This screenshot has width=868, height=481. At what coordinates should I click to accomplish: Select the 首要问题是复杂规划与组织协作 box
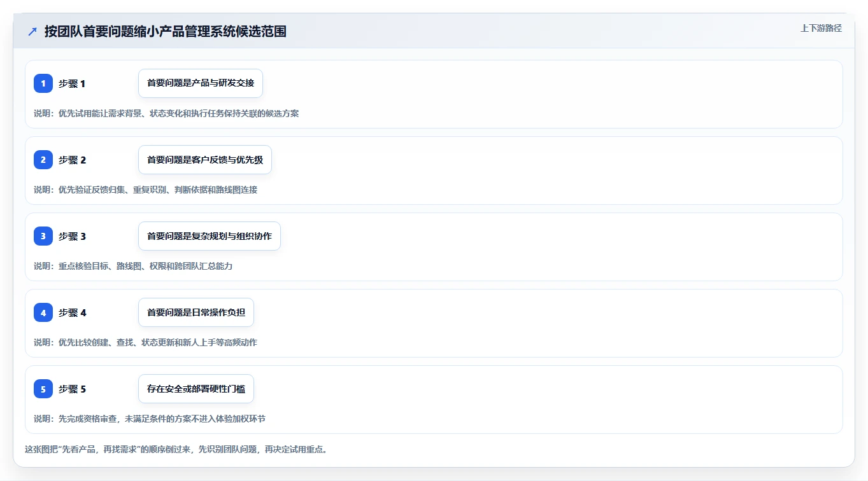click(x=210, y=236)
